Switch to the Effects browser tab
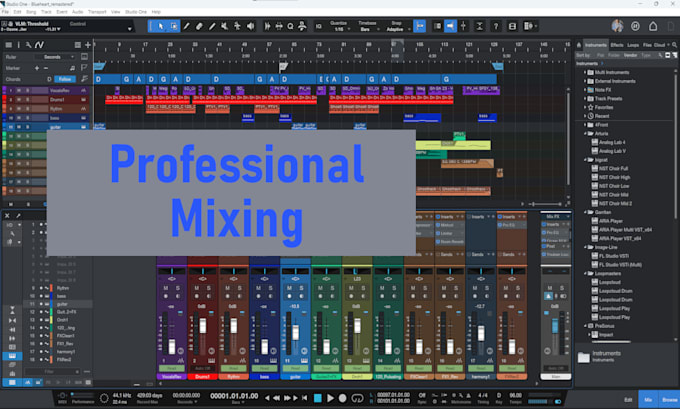Screen dimensions: 680x409 [x=617, y=45]
